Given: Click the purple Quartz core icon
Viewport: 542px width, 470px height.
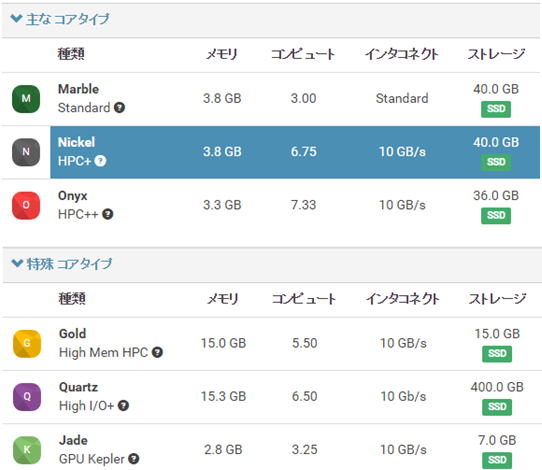Looking at the screenshot, I should [27, 397].
